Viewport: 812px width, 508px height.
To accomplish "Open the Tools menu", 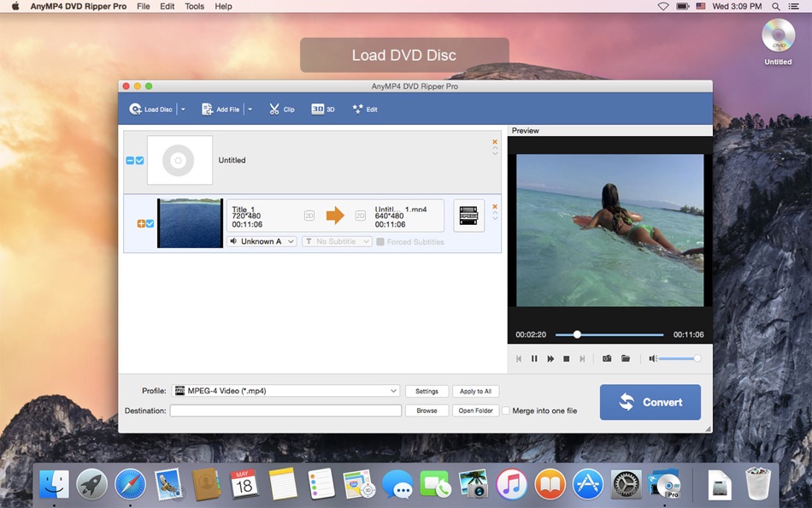I will 194,6.
